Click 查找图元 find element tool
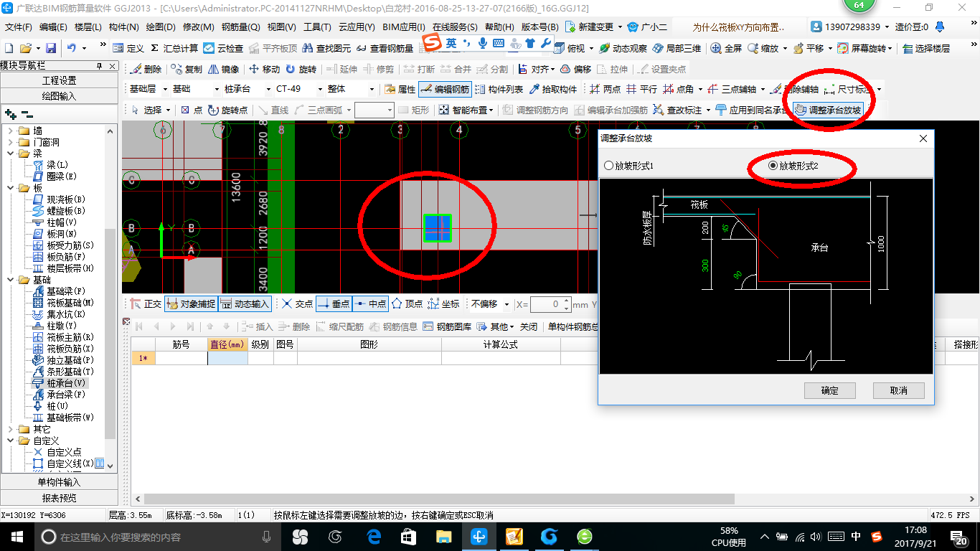 coord(326,48)
